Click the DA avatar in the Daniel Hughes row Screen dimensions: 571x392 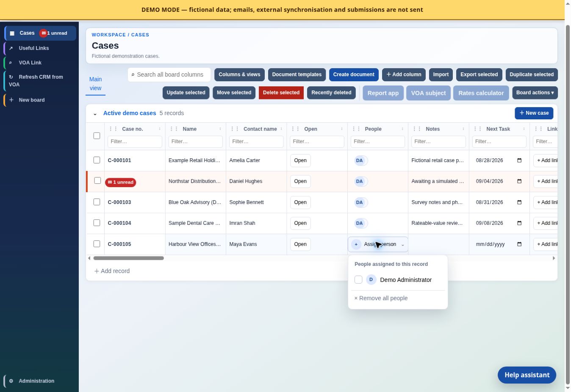click(x=360, y=181)
